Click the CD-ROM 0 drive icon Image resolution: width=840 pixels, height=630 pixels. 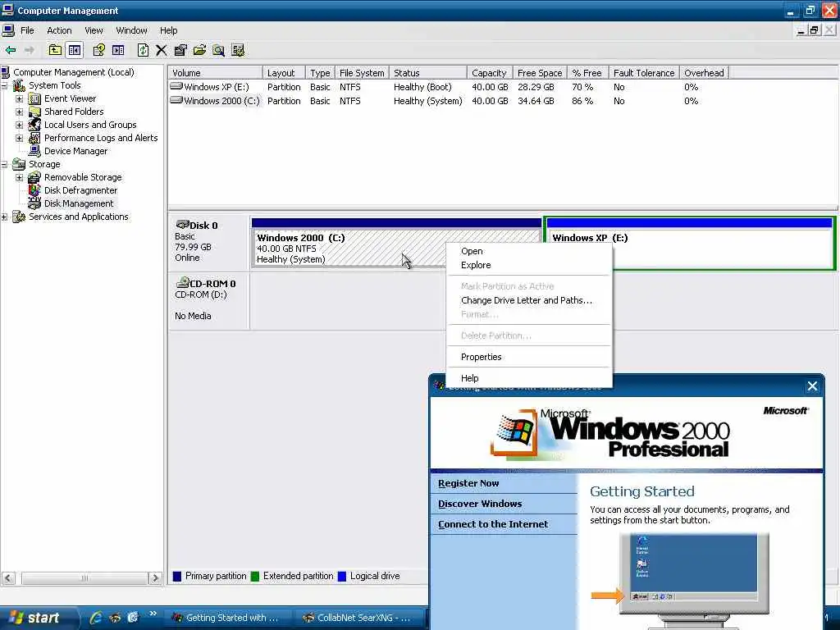coord(182,282)
